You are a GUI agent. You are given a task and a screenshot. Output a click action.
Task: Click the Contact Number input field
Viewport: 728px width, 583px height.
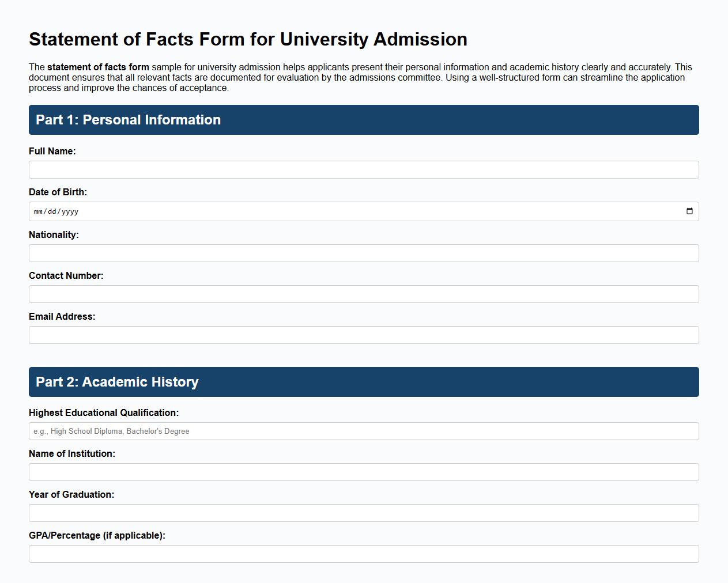point(363,294)
